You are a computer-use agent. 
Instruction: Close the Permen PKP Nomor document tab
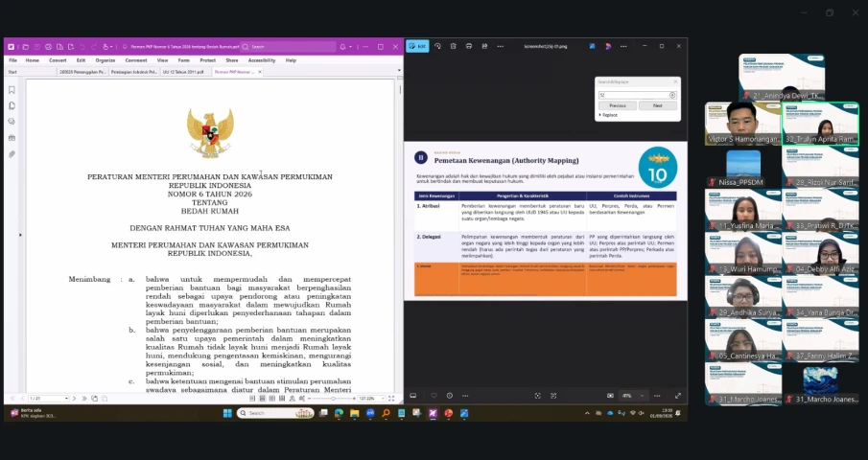click(260, 72)
